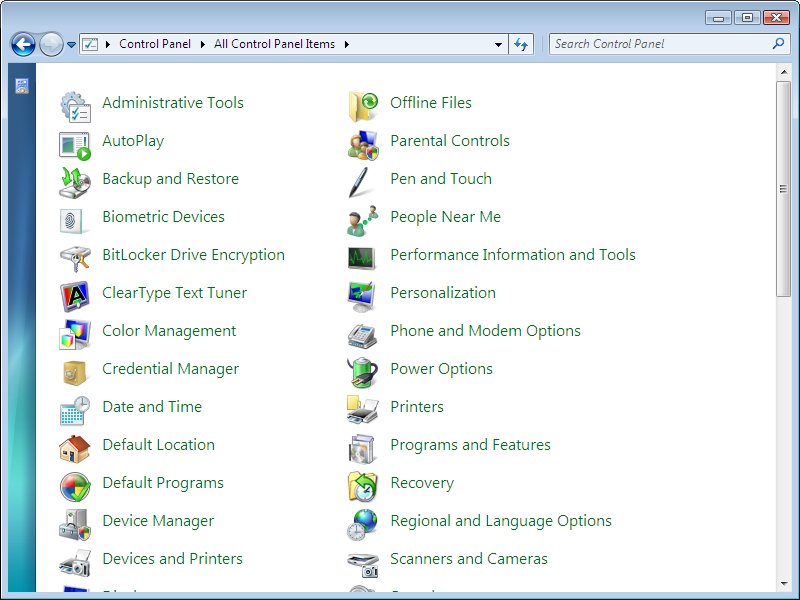Go to Credential Manager link
Image resolution: width=800 pixels, height=600 pixels.
[x=170, y=369]
